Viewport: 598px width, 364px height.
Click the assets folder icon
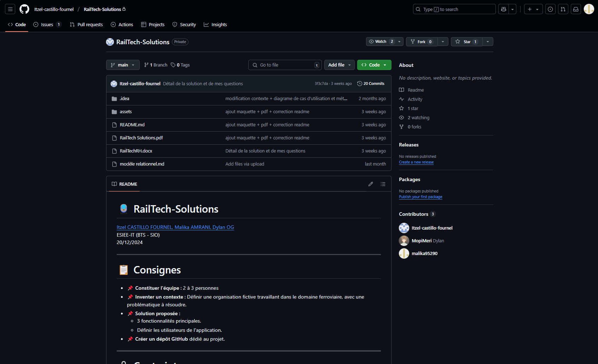point(114,112)
